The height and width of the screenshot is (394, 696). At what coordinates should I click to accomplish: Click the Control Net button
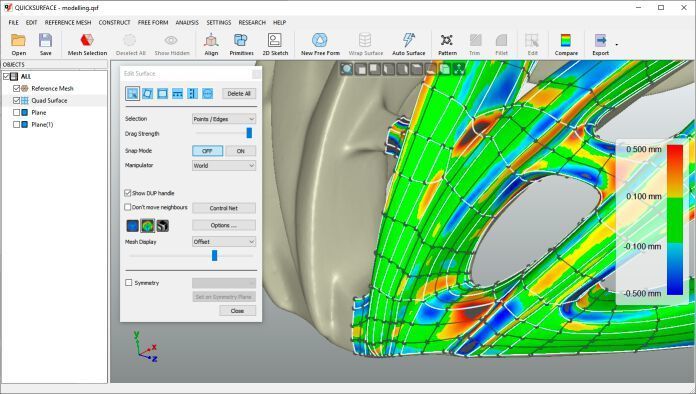point(224,208)
